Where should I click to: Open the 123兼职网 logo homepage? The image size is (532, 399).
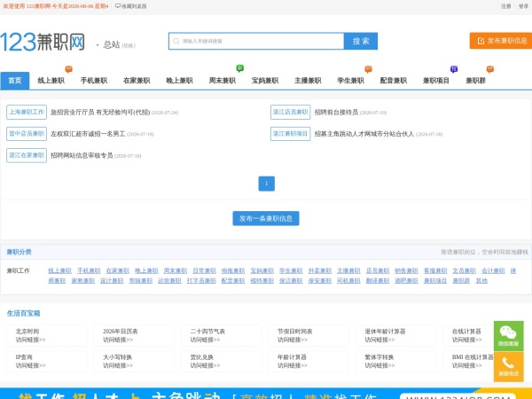pyautogui.click(x=43, y=42)
